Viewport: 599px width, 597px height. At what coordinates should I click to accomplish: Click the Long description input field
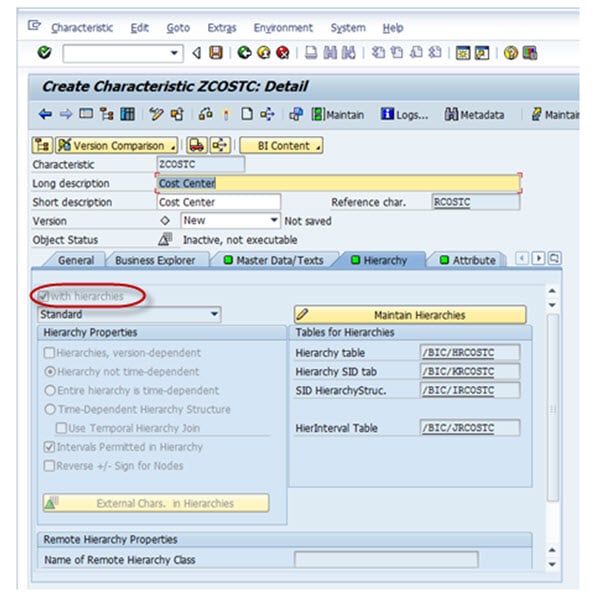pos(338,183)
